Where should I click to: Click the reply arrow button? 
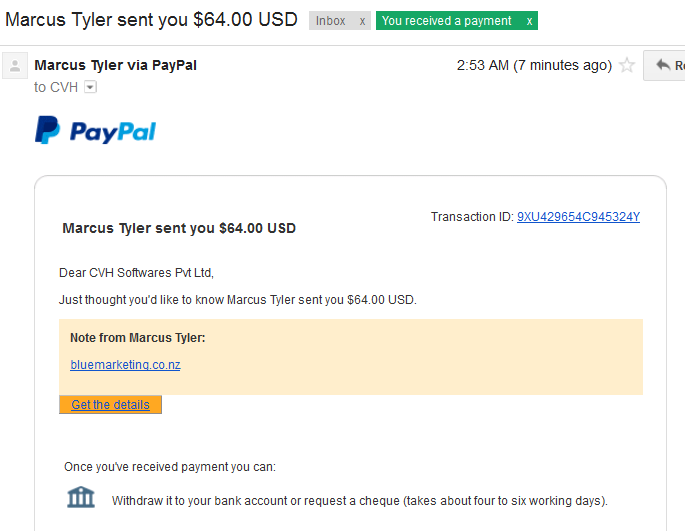pyautogui.click(x=664, y=65)
